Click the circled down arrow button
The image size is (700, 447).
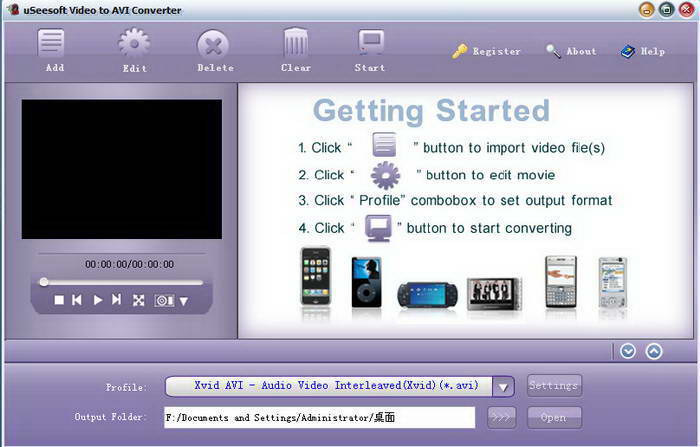pos(628,351)
